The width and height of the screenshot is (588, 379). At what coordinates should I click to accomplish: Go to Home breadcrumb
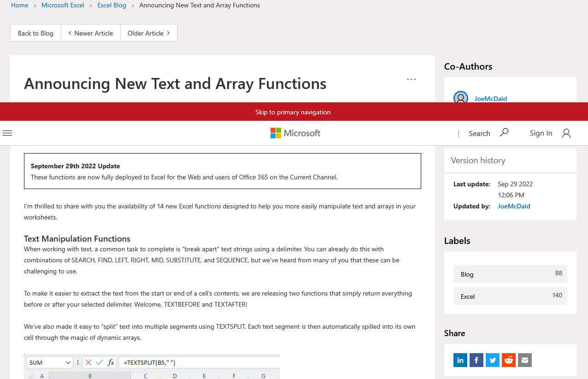pos(19,5)
